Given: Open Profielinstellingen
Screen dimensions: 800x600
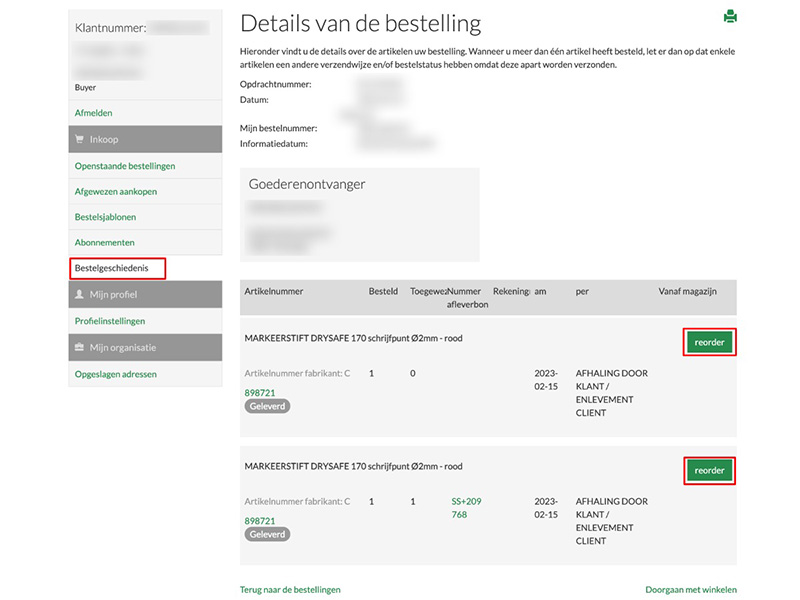Looking at the screenshot, I should (x=110, y=321).
